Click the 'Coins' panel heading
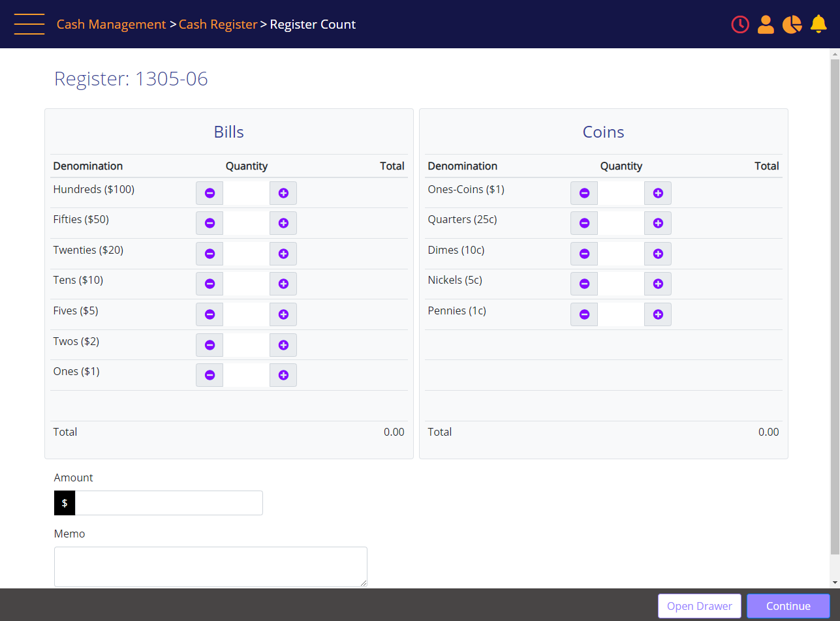Viewport: 840px width, 621px height. click(x=604, y=132)
